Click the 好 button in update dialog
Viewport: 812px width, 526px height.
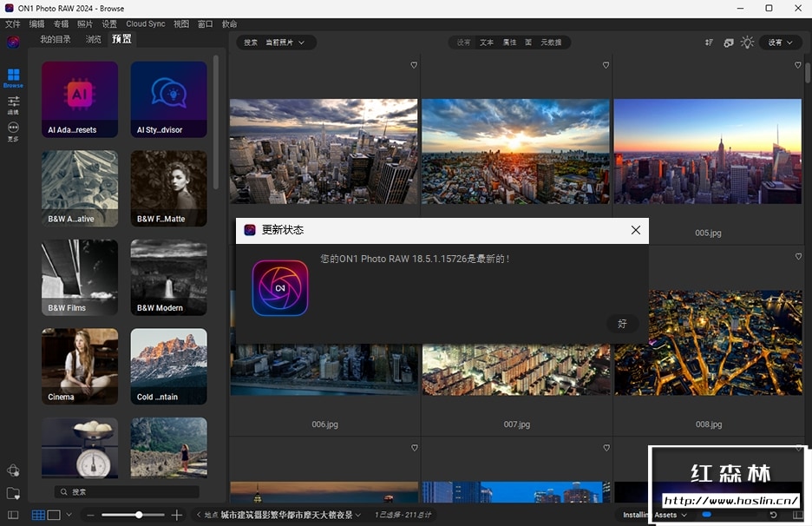coord(622,324)
